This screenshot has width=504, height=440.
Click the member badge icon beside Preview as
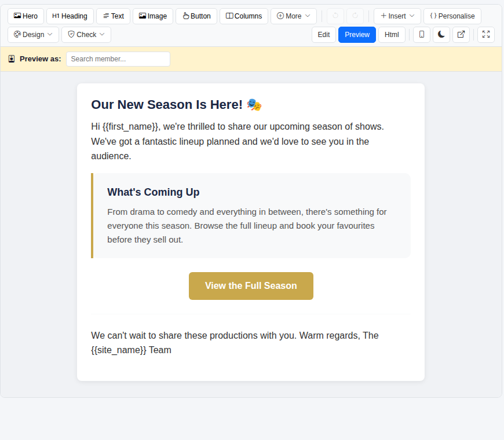[x=12, y=59]
